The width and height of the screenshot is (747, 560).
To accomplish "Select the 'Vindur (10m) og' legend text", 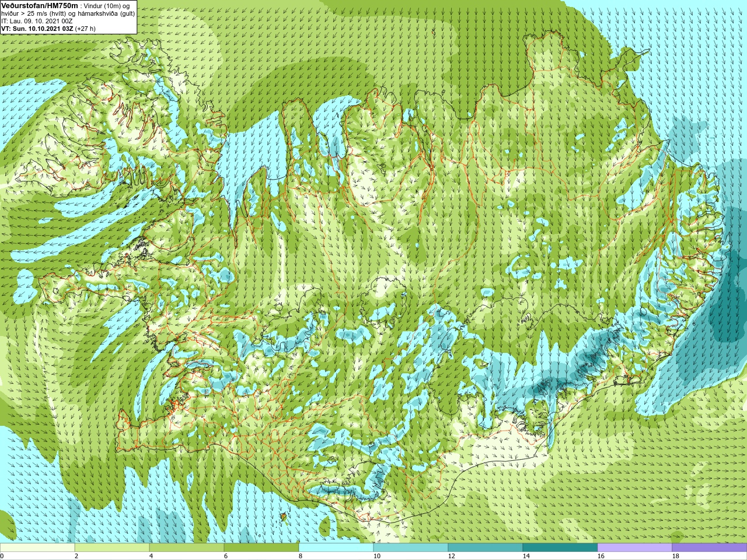I will [x=107, y=6].
